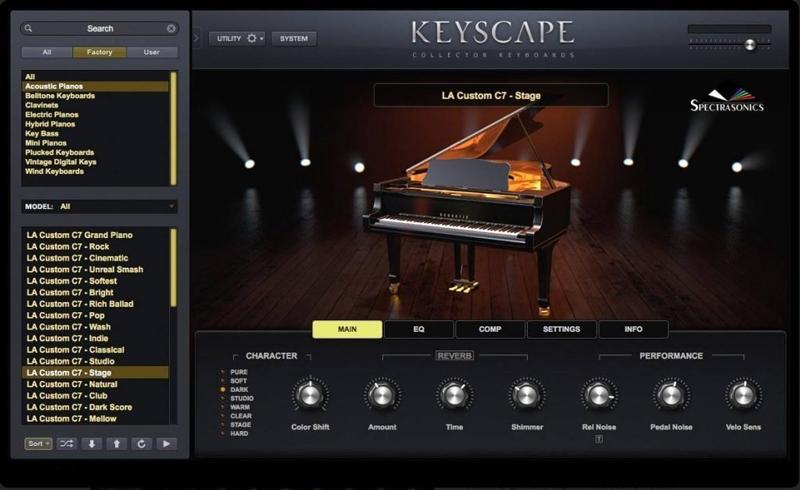Open the Sort dropdown
The image size is (800, 490).
(38, 444)
